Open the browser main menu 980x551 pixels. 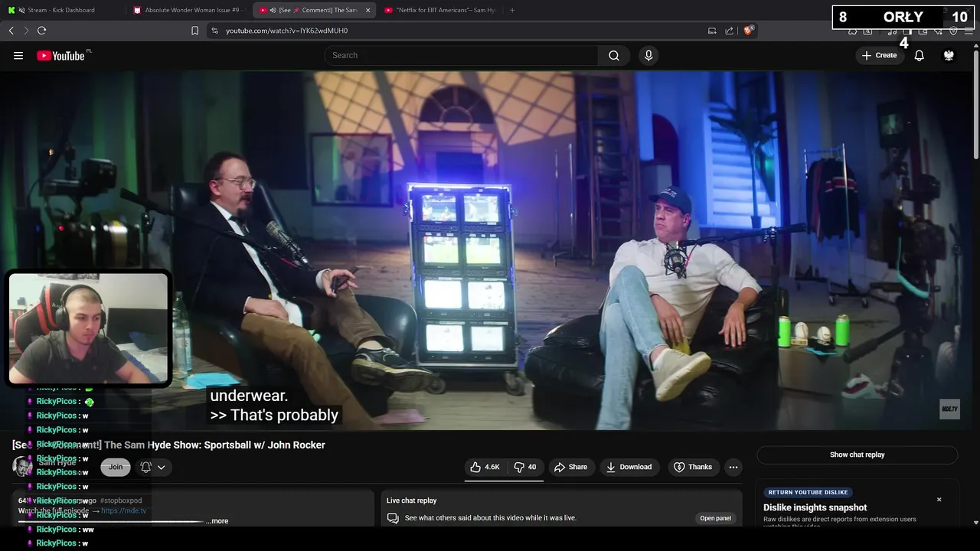[969, 31]
